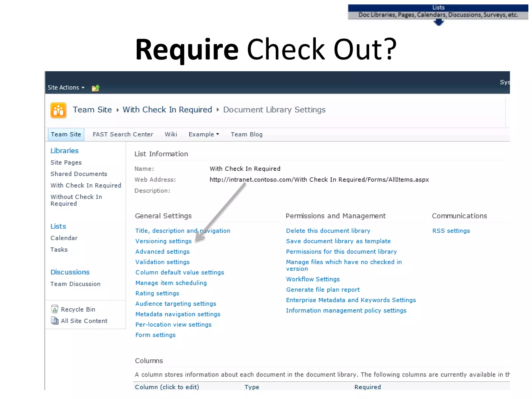The width and height of the screenshot is (532, 399).
Task: View All Site Content link
Action: click(x=84, y=321)
